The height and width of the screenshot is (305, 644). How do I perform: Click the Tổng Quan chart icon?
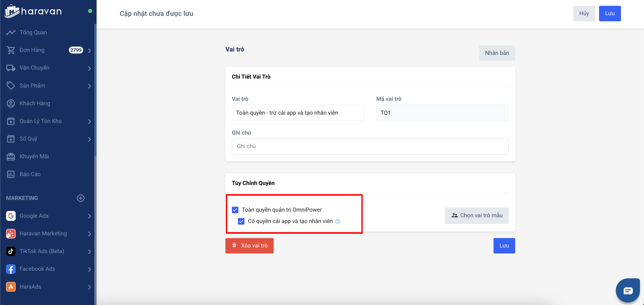(x=11, y=32)
